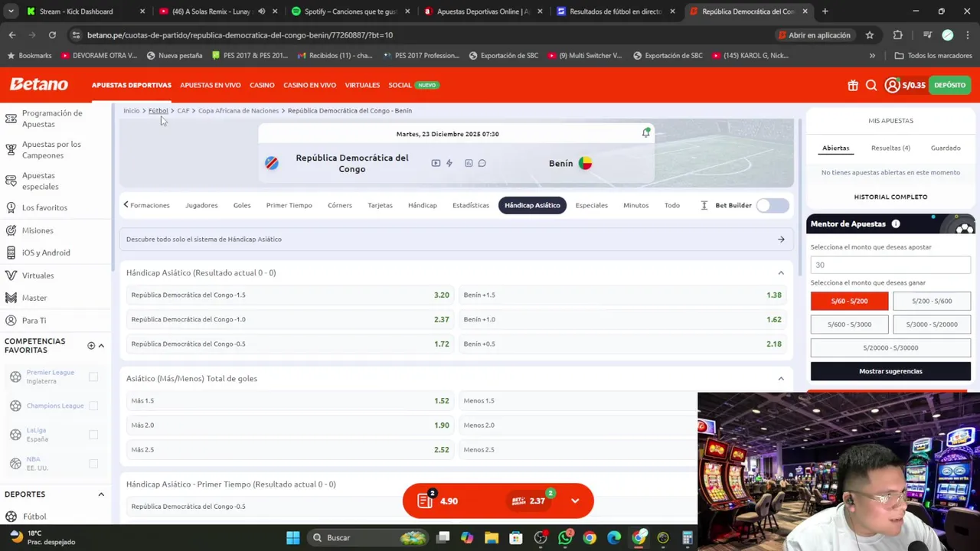
Task: Open the live stream video icon
Action: tap(436, 163)
